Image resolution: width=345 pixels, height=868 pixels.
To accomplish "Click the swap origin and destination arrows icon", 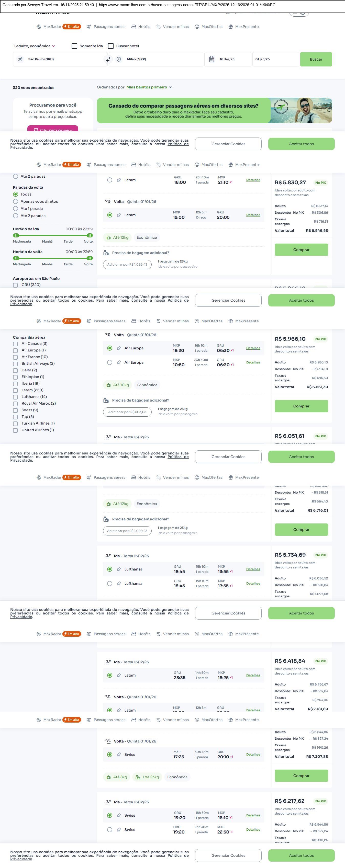I will point(108,59).
